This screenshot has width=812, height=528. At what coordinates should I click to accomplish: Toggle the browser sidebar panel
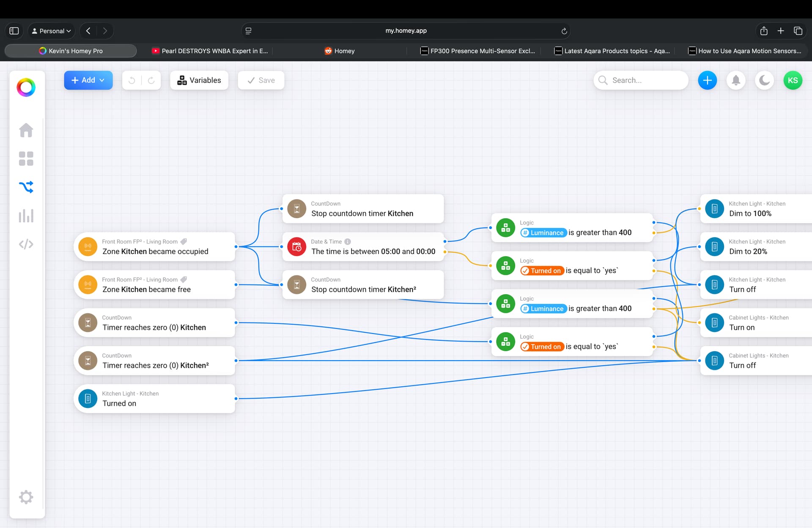pos(14,31)
